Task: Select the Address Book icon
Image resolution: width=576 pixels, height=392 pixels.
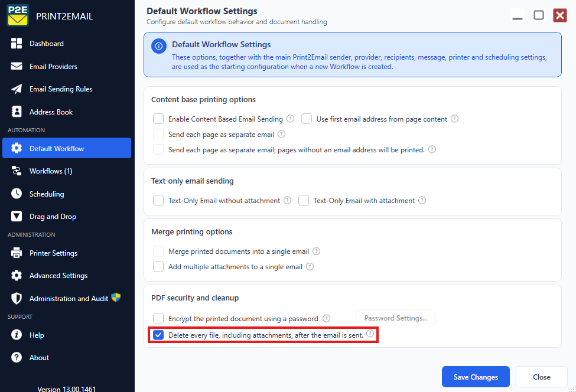Action: [x=16, y=112]
